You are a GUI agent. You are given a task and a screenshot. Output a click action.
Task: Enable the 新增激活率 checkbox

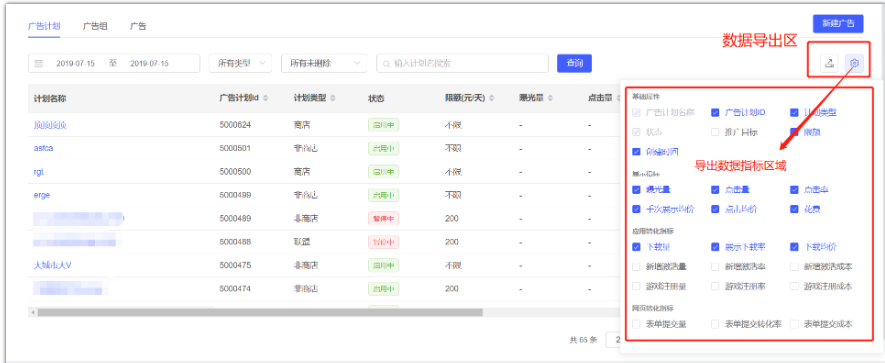pyautogui.click(x=715, y=266)
